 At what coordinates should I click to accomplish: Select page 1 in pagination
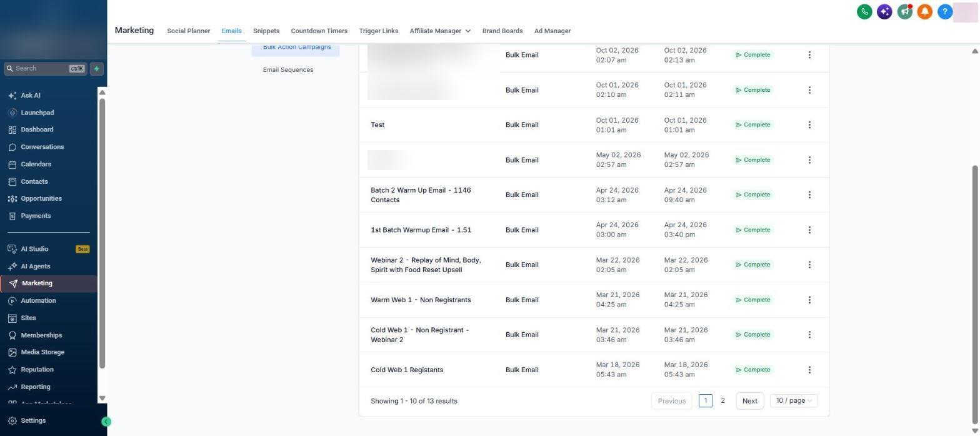tap(706, 401)
